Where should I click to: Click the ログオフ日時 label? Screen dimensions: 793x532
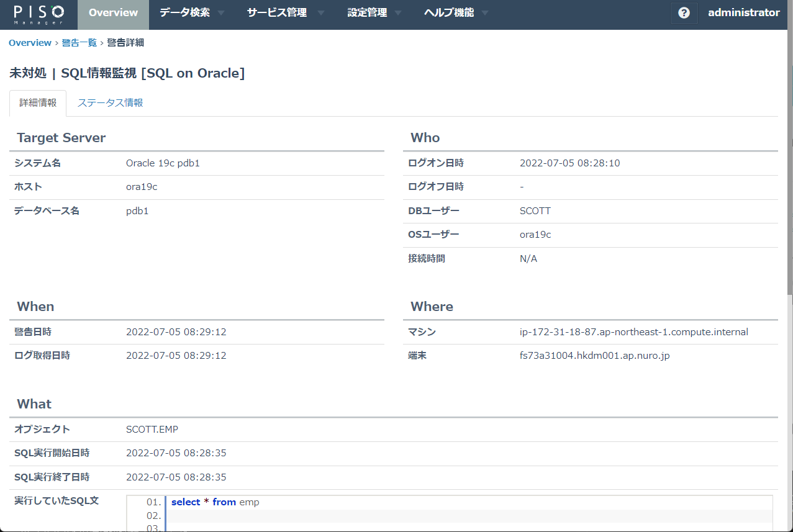436,187
